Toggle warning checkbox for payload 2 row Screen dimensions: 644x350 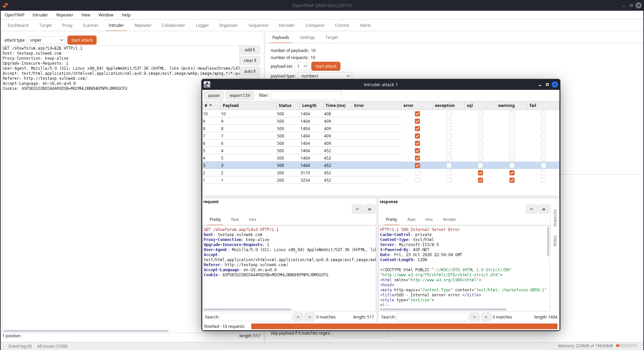point(512,173)
